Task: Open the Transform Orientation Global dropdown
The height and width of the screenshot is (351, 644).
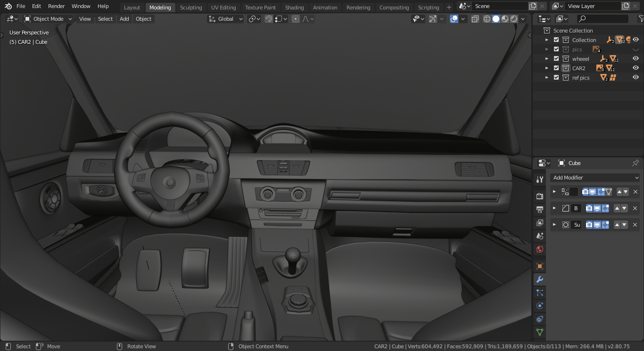Action: (225, 19)
